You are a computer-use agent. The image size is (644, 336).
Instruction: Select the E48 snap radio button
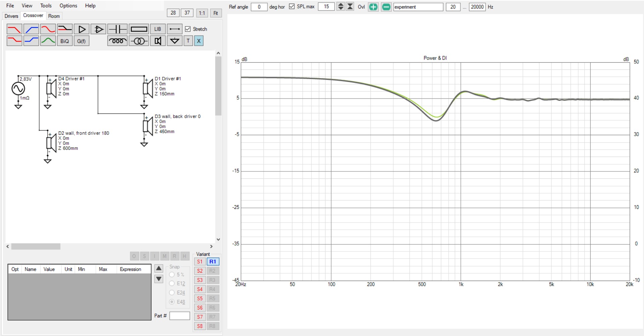172,302
